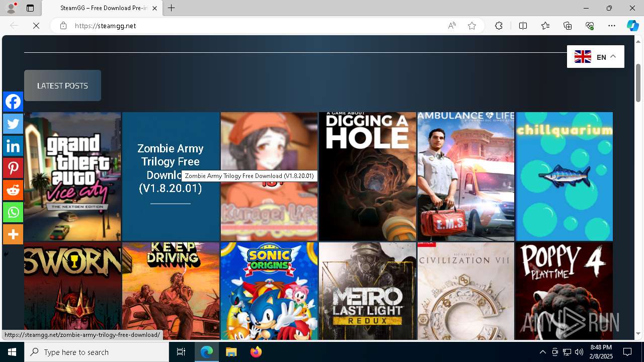Open Zombie Army Trilogy Free Download post
Screen dimensions: 644x362
coord(171,176)
